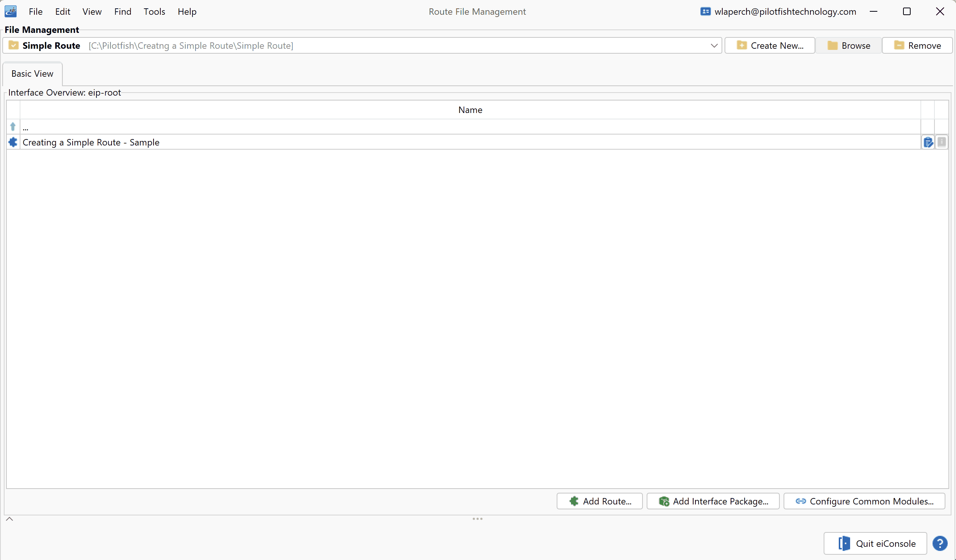This screenshot has width=956, height=560.
Task: Click the user account icon beside the email
Action: 705,11
